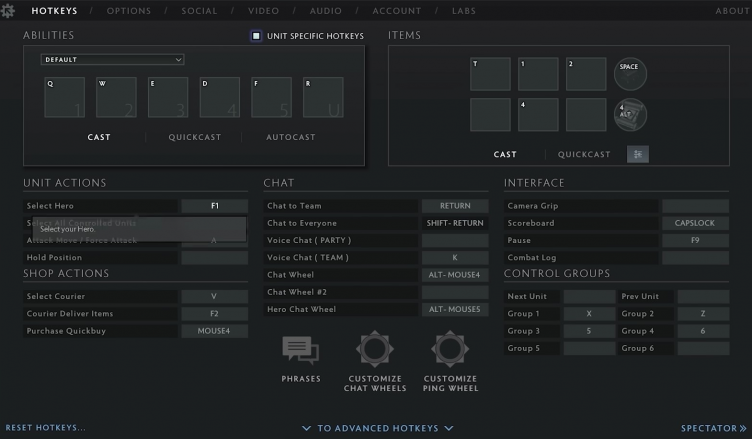
Task: Open Customize Ping Wheel icon
Action: coord(450,350)
